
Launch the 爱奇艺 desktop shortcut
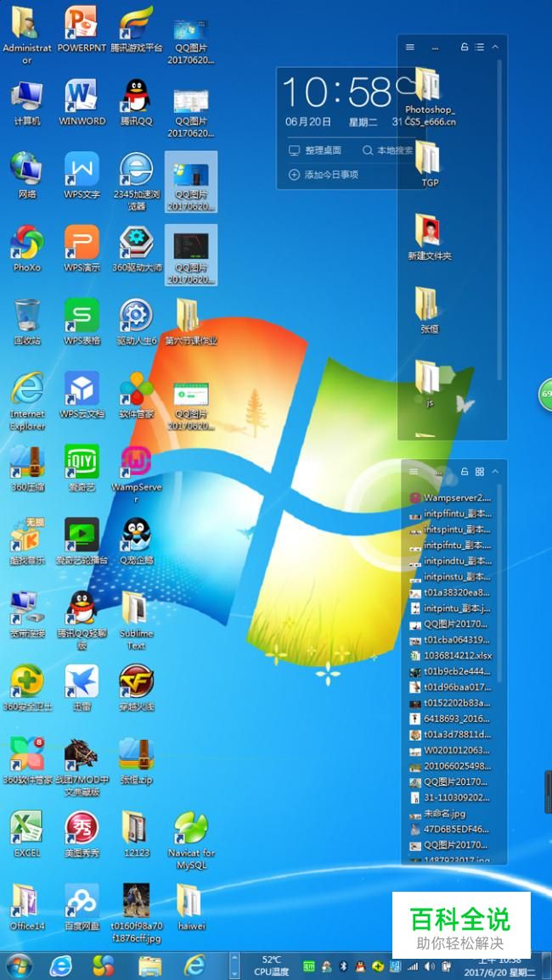(82, 468)
